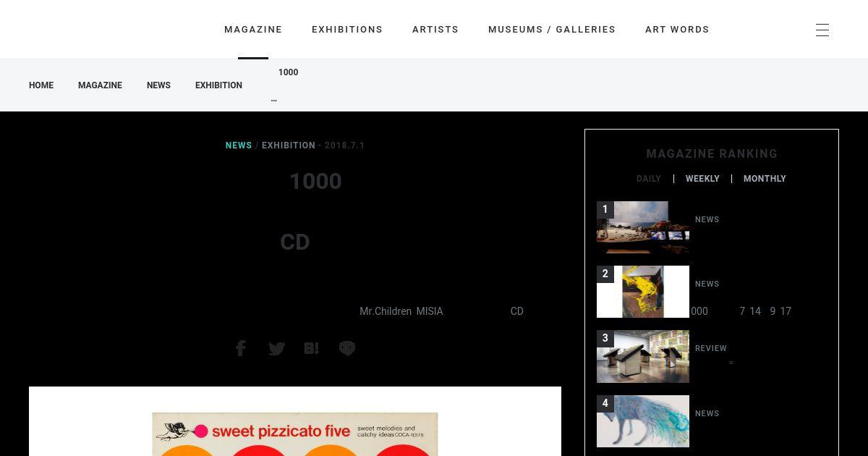Viewport: 868px width, 456px height.
Task: Open the MAGAZINE nav menu
Action: click(253, 30)
